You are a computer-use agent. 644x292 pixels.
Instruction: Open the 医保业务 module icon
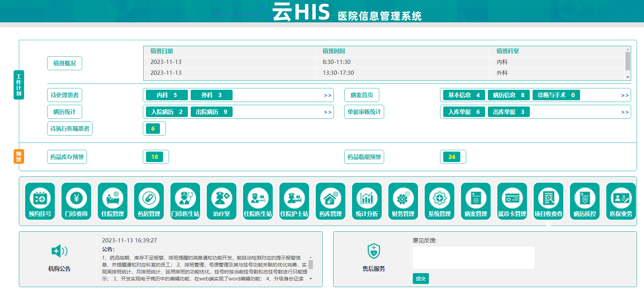point(621,201)
